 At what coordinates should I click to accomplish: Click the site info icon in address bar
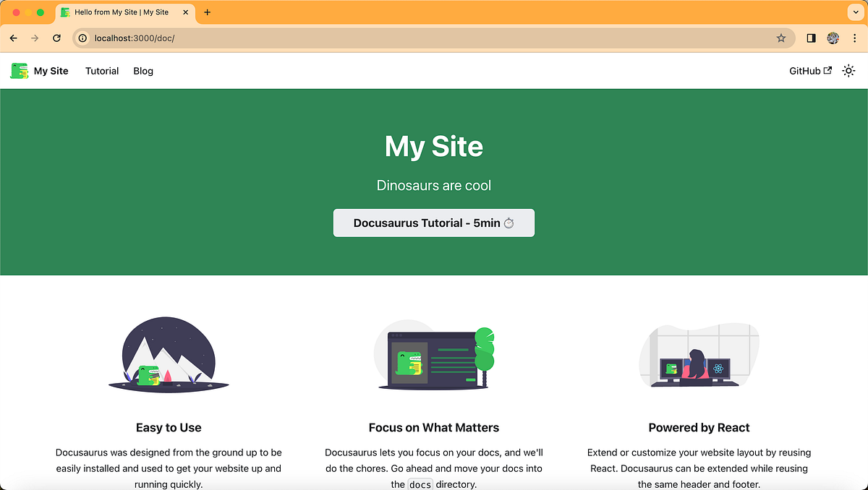point(83,38)
